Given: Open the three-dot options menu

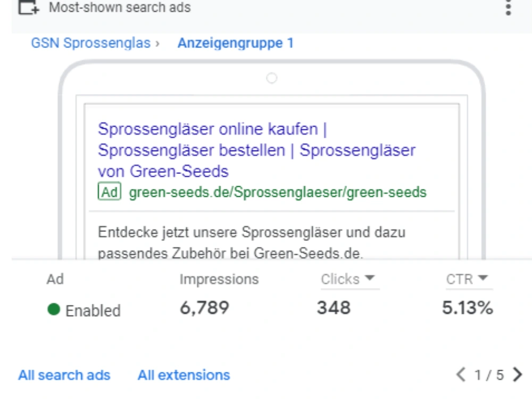Looking at the screenshot, I should (508, 7).
